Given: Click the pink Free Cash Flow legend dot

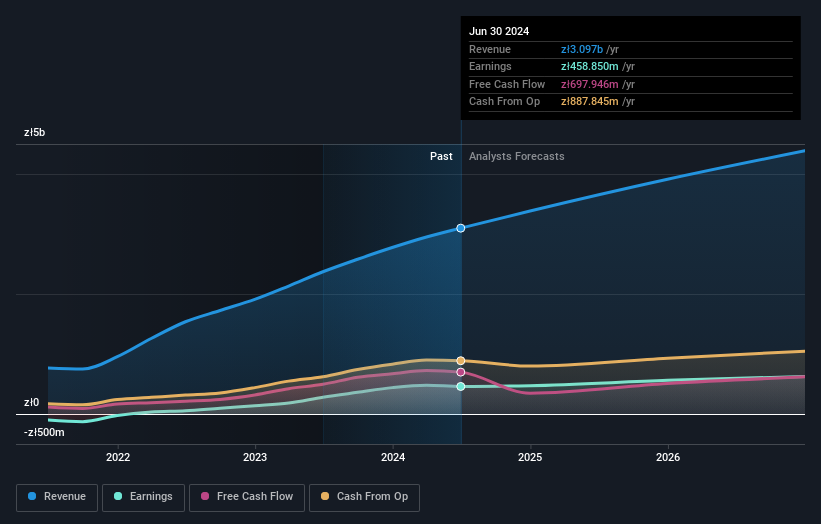Looking at the screenshot, I should pos(205,496).
